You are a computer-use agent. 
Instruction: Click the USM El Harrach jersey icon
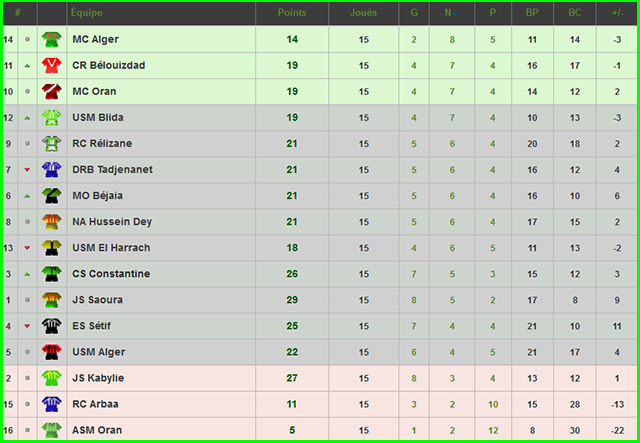50,248
